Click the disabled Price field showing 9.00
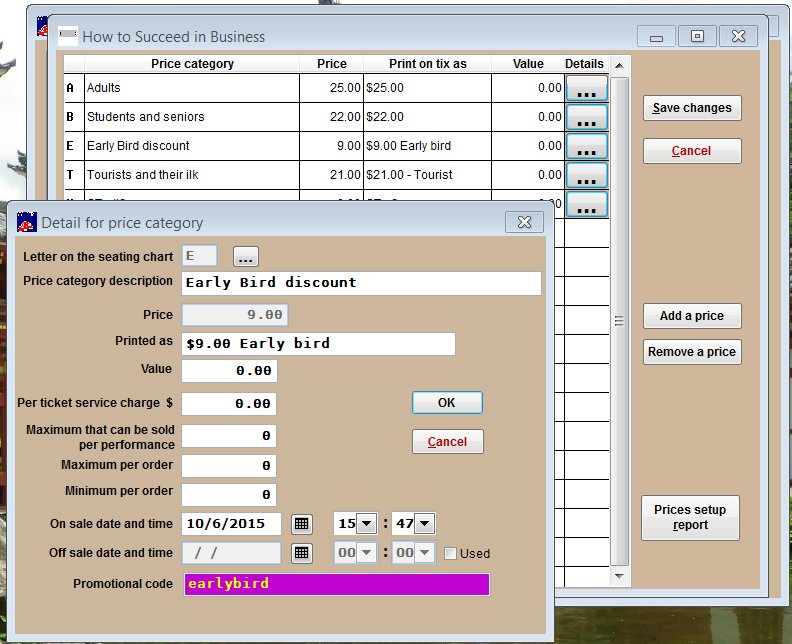The width and height of the screenshot is (792, 644). point(235,315)
